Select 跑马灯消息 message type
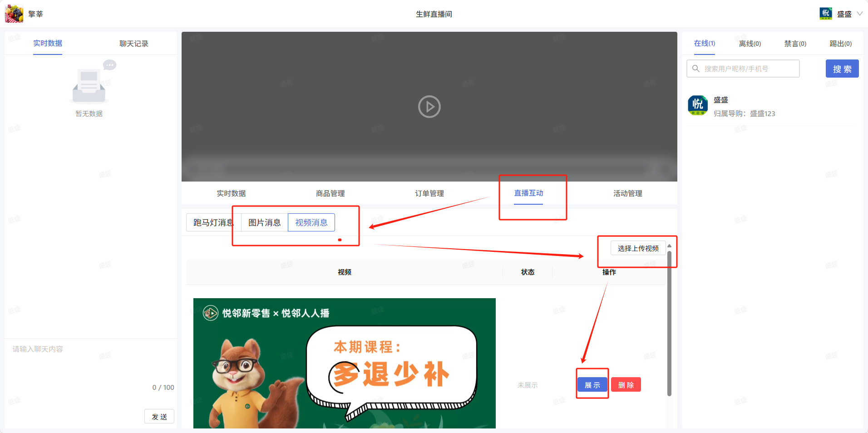The width and height of the screenshot is (868, 433). 213,222
